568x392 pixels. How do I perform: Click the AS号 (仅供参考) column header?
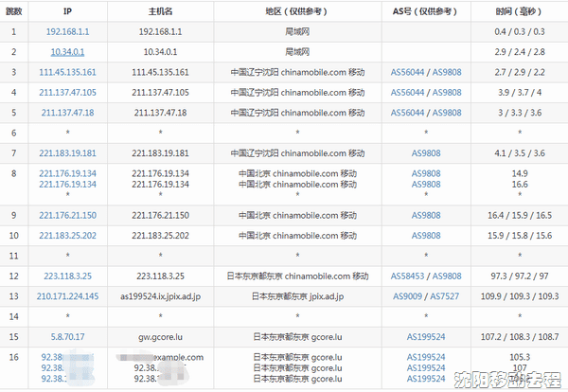(x=426, y=11)
